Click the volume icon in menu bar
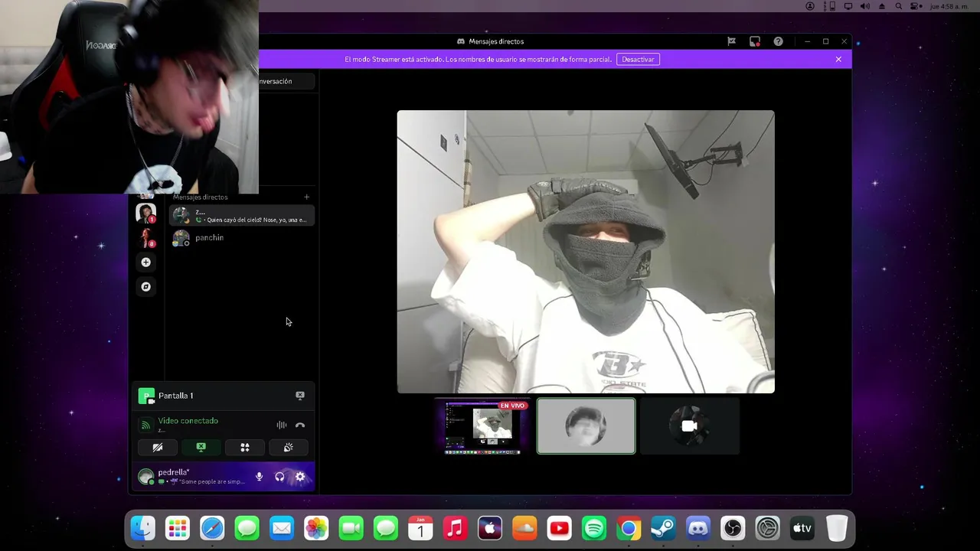 tap(864, 6)
